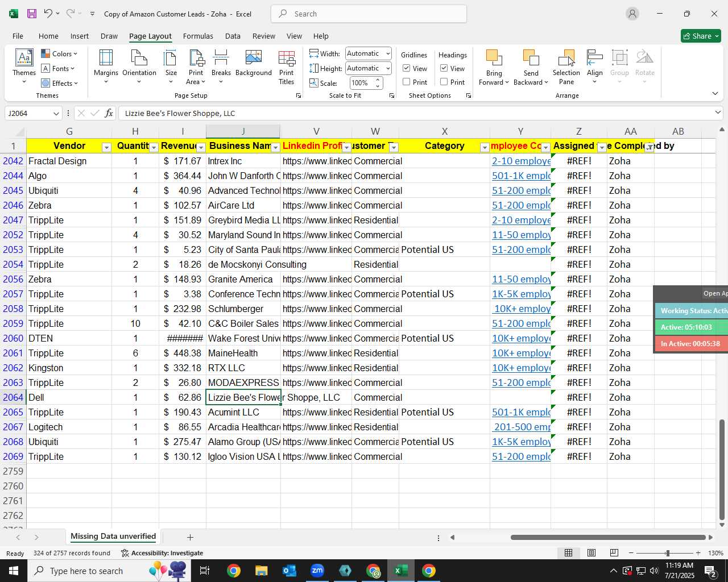Screen dimensions: 728x582
Task: Add a new sheet
Action: pyautogui.click(x=190, y=537)
